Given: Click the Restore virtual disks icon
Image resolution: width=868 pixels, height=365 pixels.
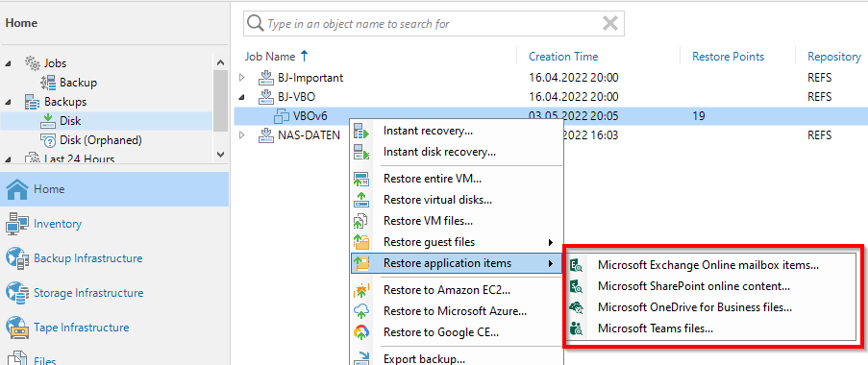Looking at the screenshot, I should click(x=361, y=200).
